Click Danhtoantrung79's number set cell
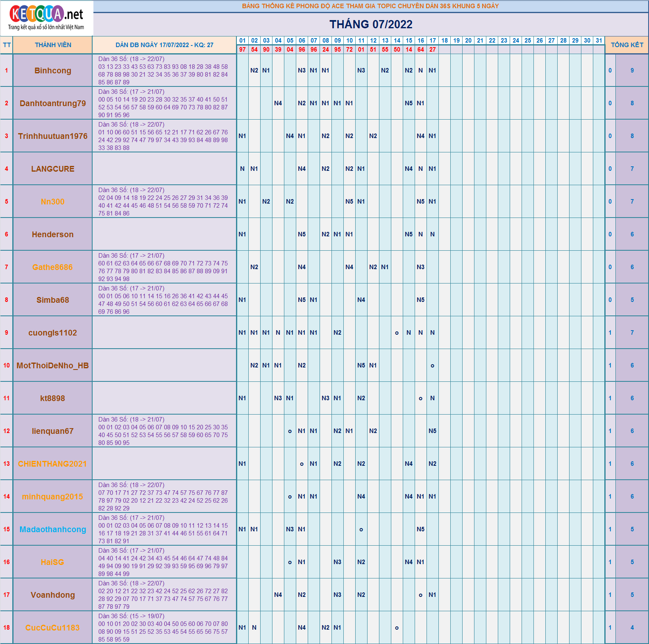Screen dimensions: 649x644 click(164, 103)
